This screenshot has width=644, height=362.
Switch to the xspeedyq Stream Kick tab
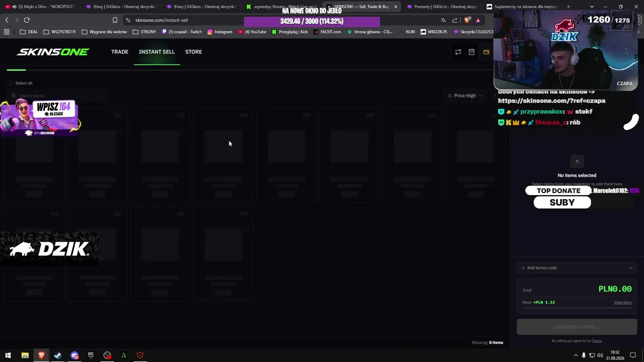[281, 7]
